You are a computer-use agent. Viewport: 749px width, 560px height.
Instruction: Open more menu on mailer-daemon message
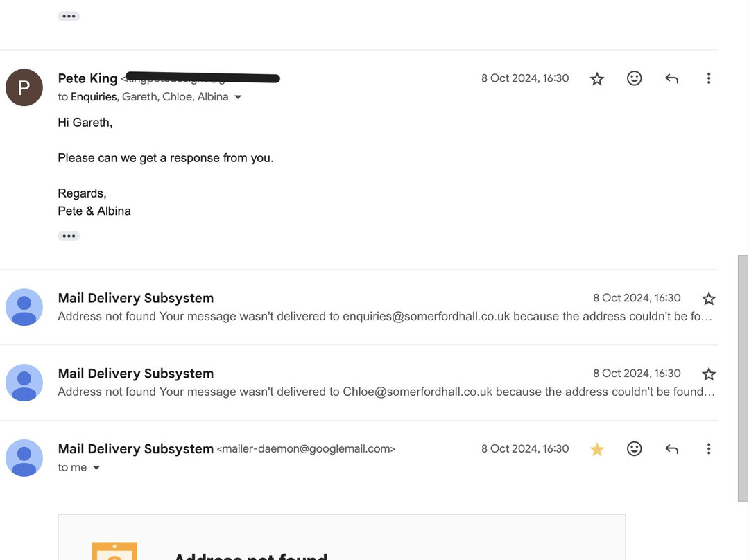click(708, 449)
